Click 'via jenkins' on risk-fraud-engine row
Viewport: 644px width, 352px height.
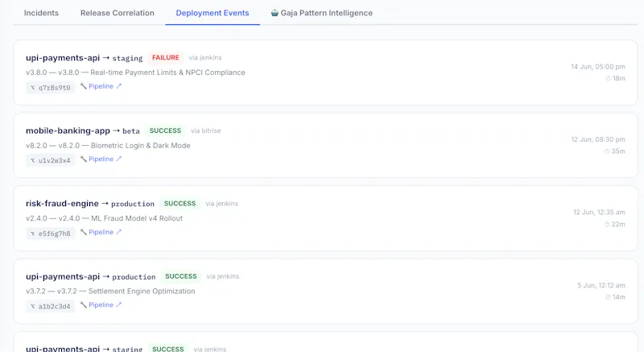click(x=222, y=203)
